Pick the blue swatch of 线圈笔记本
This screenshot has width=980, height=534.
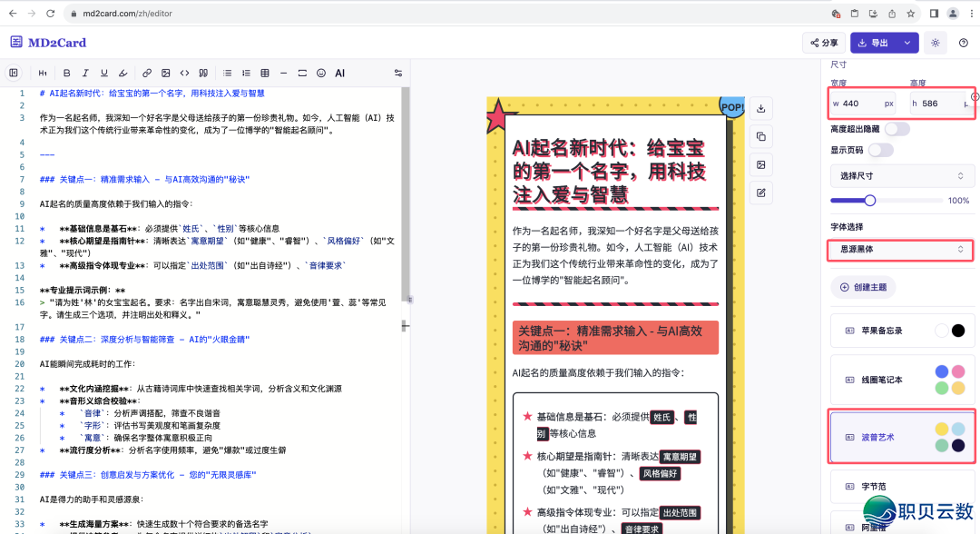[941, 371]
